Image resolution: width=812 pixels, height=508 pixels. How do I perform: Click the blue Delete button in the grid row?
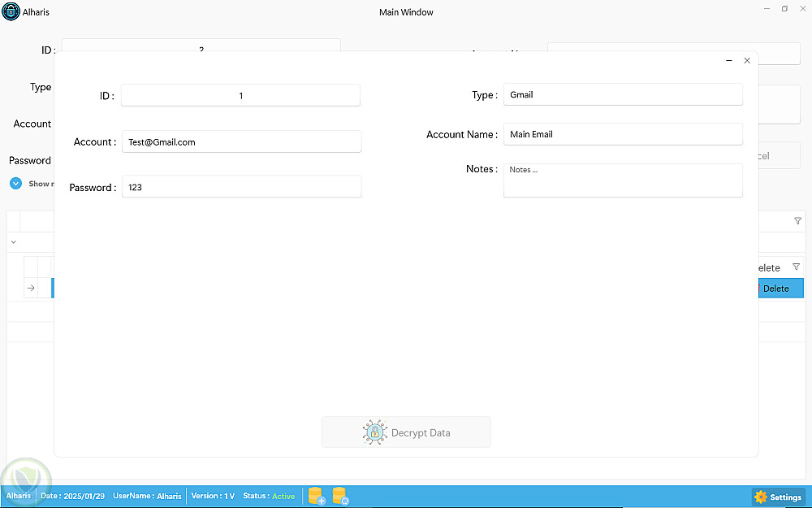click(x=781, y=289)
